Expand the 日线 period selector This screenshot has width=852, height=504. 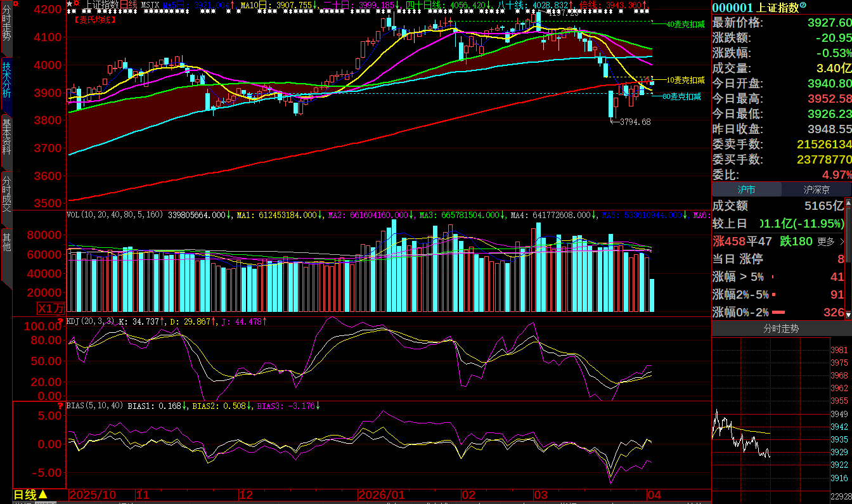click(x=30, y=494)
